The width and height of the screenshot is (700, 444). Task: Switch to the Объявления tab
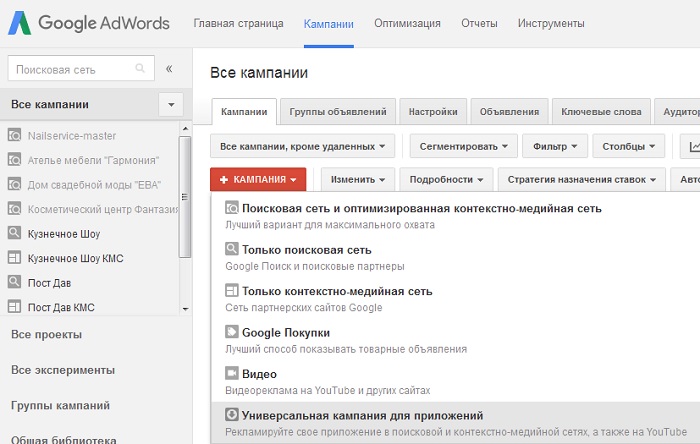(509, 112)
